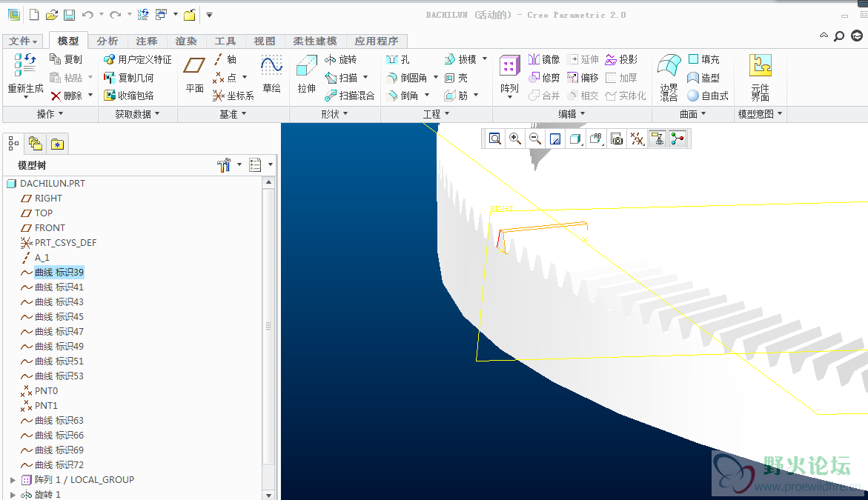Expand the Shapes (形状) group
The image size is (868, 500).
pos(334,114)
